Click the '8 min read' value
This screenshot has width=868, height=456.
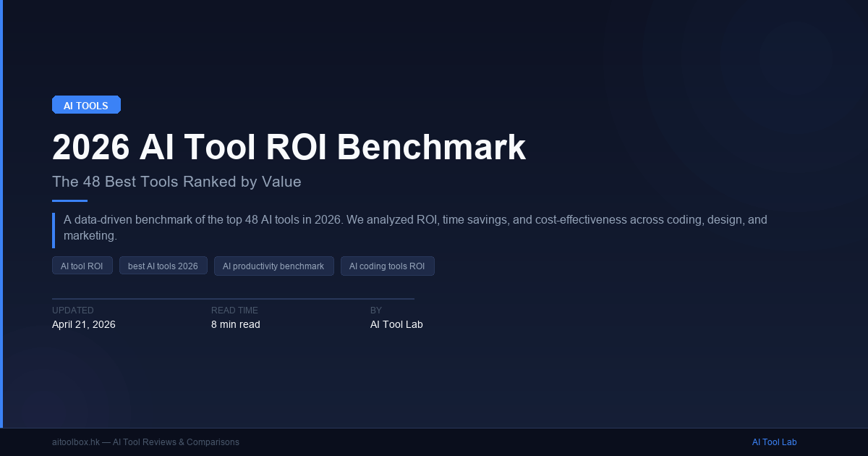[x=236, y=324]
